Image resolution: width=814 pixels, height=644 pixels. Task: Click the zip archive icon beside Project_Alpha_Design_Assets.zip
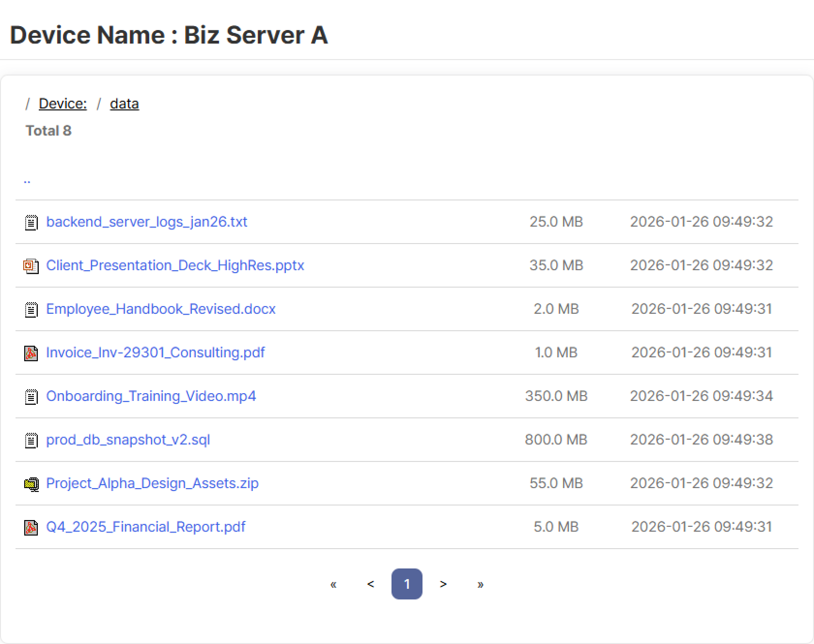click(x=31, y=484)
